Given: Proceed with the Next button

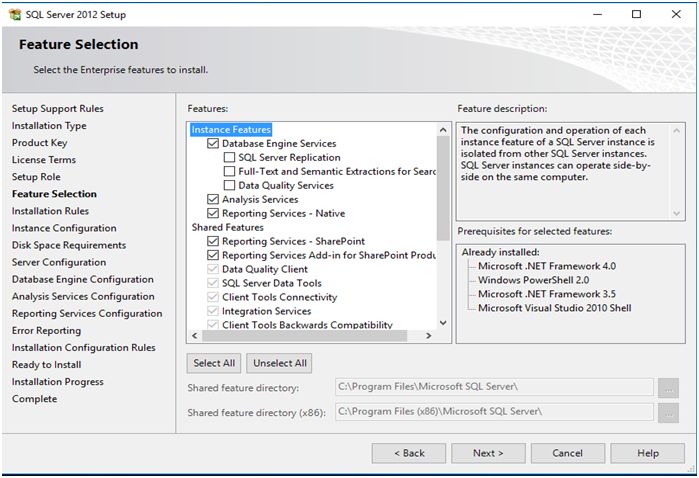Looking at the screenshot, I should pos(488,453).
